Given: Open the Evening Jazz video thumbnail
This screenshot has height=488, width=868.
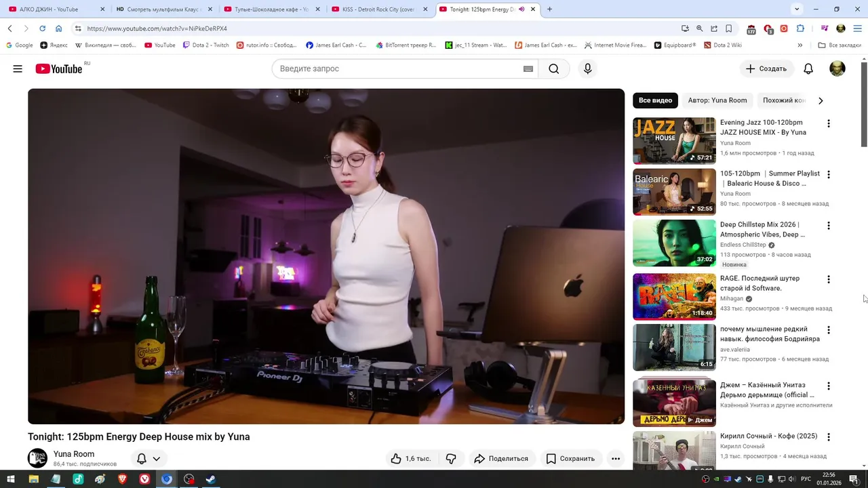Looking at the screenshot, I should 674,141.
